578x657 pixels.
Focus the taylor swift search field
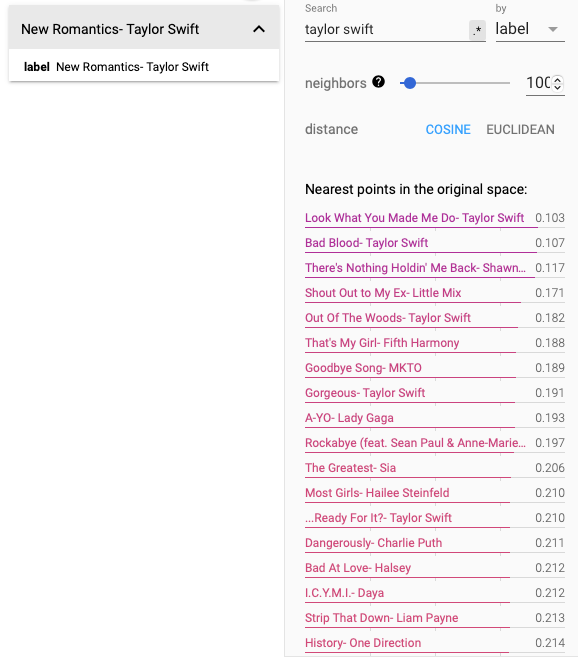(386, 30)
